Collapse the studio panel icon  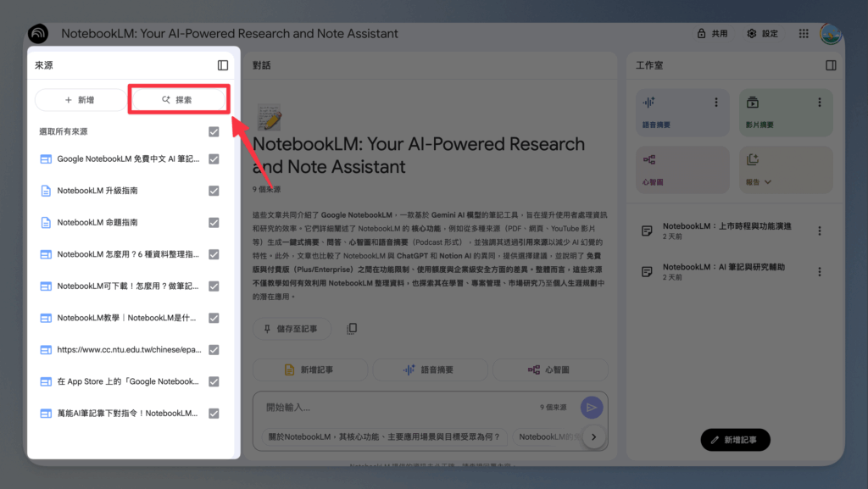click(x=831, y=65)
